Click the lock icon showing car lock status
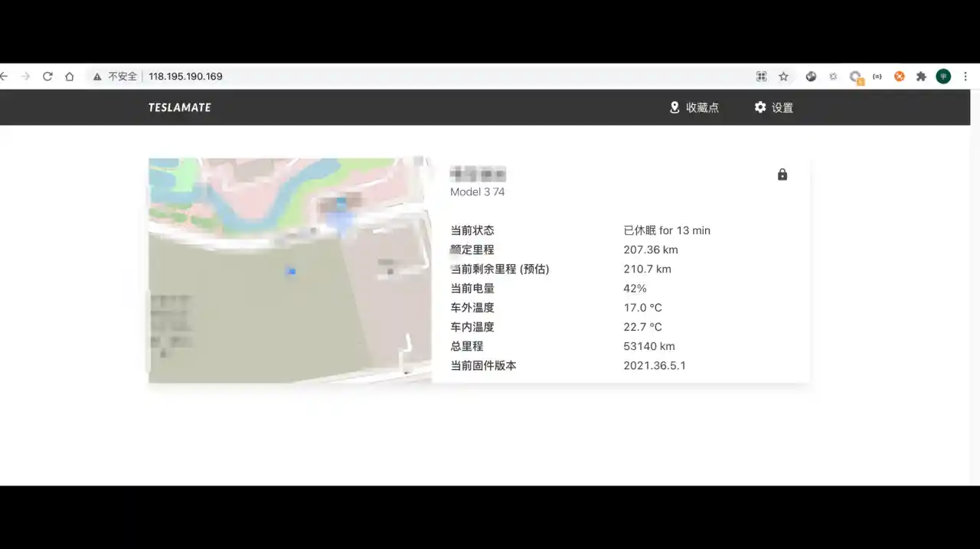The image size is (980, 549). click(782, 175)
